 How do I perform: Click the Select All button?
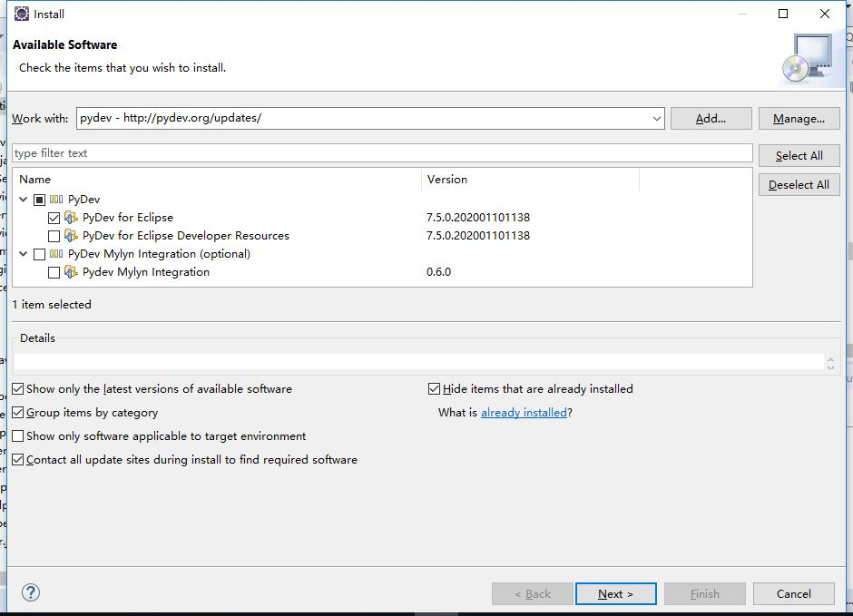pyautogui.click(x=799, y=155)
